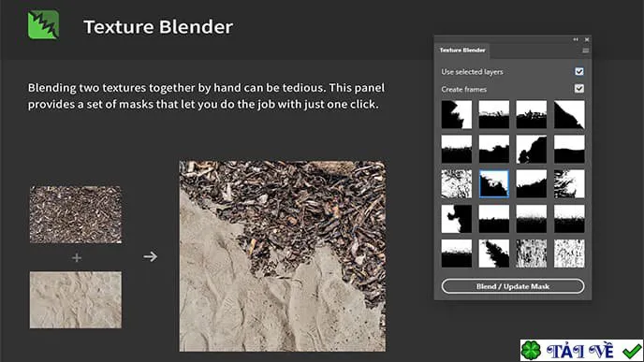Screen dimensions: 644x362
Task: Pick first mask in the top row
Action: tap(456, 114)
